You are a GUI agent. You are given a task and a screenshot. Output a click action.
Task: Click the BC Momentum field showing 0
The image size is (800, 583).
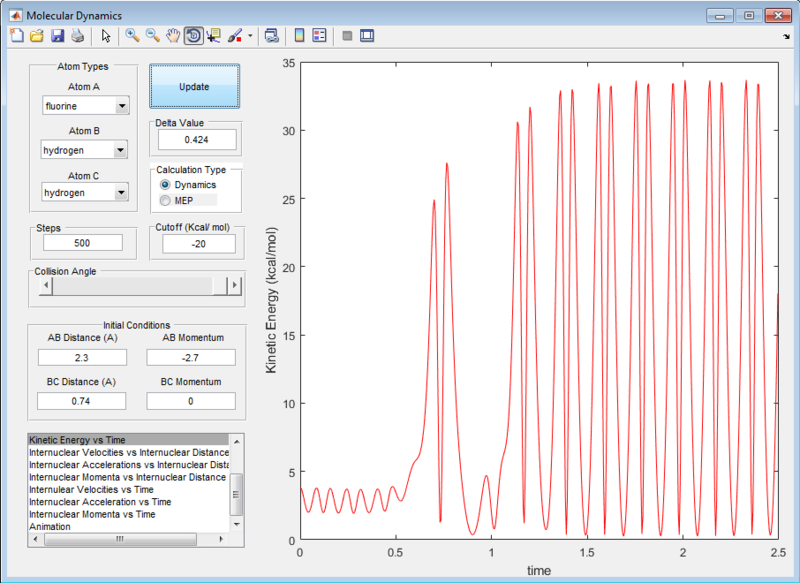coord(191,401)
